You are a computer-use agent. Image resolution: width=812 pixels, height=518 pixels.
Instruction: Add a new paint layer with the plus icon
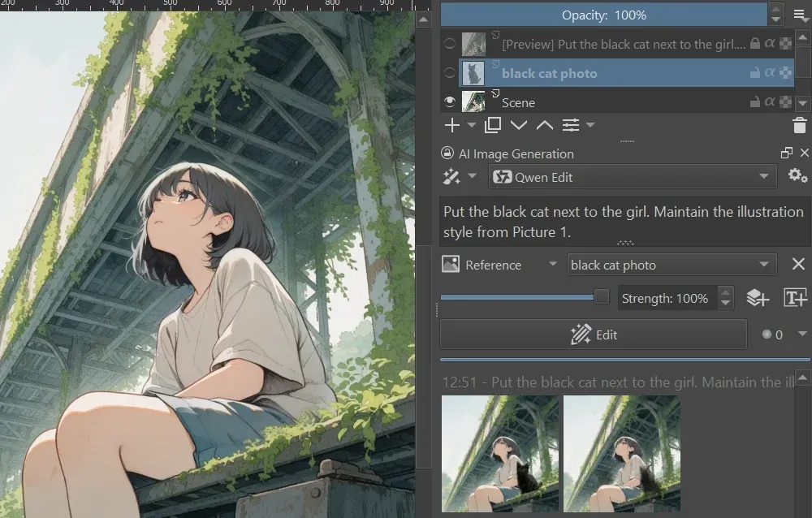[x=451, y=125]
